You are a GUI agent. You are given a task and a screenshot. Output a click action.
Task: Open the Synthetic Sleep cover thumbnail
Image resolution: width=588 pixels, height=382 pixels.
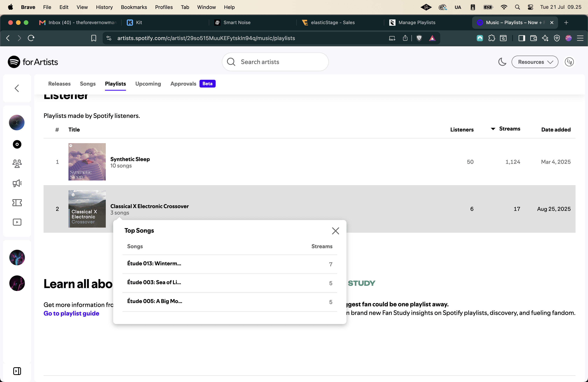click(87, 162)
